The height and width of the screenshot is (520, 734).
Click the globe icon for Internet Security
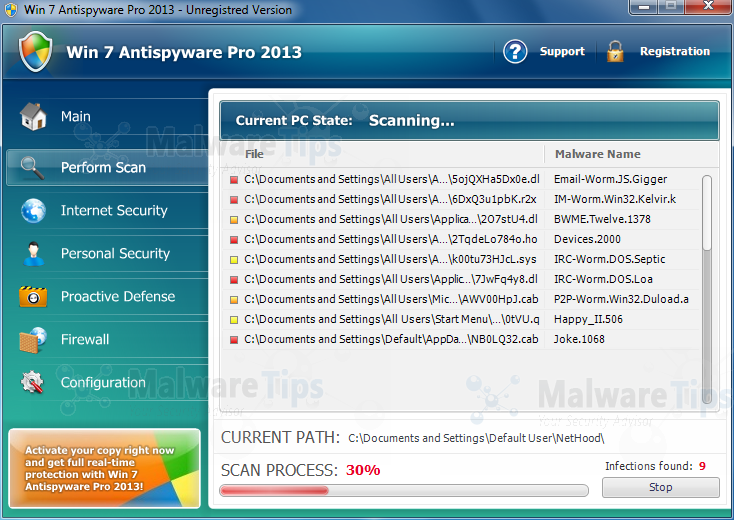pyautogui.click(x=33, y=211)
